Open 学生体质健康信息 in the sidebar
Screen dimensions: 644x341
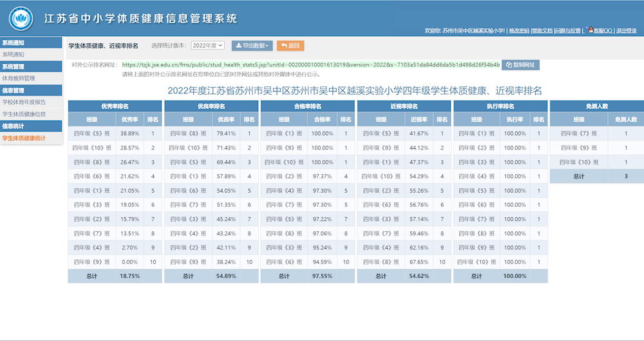pyautogui.click(x=31, y=114)
